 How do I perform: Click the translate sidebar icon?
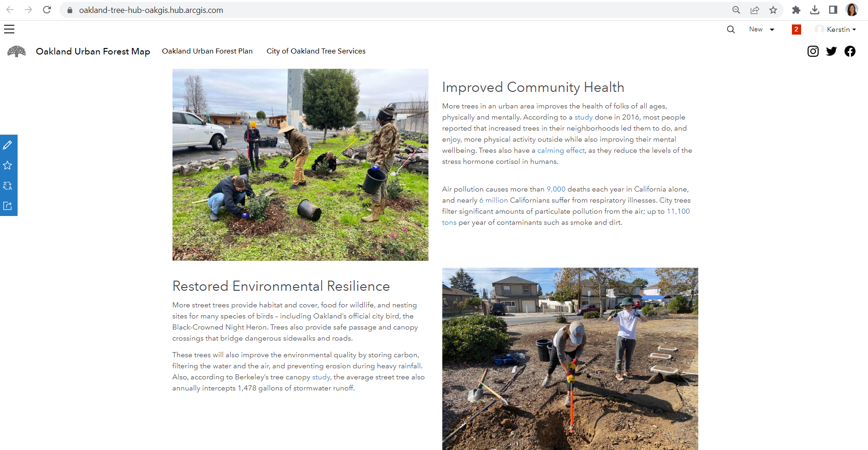pyautogui.click(x=8, y=186)
